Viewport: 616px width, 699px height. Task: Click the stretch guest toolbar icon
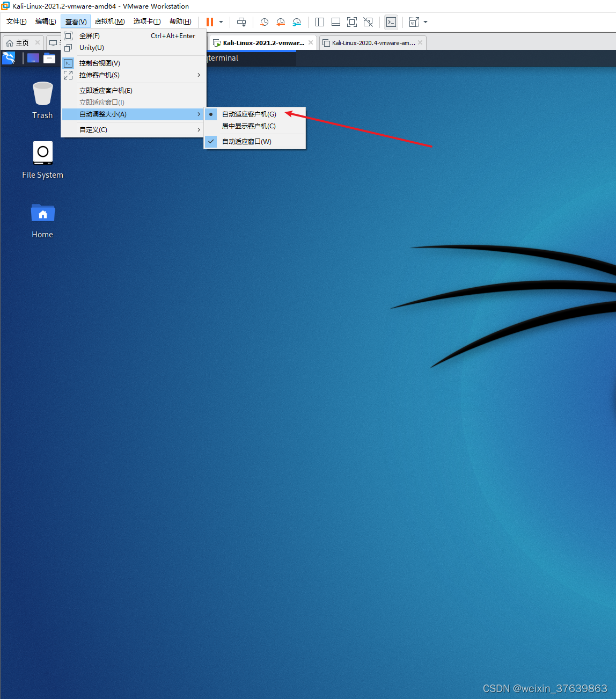pos(414,22)
